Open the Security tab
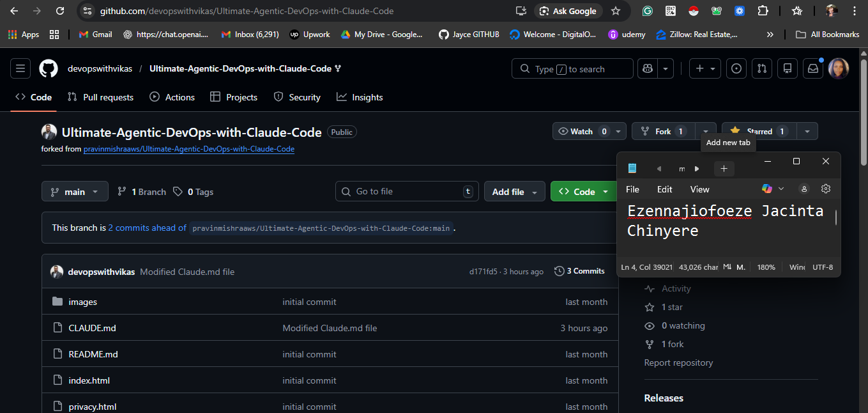The image size is (868, 413). point(297,97)
